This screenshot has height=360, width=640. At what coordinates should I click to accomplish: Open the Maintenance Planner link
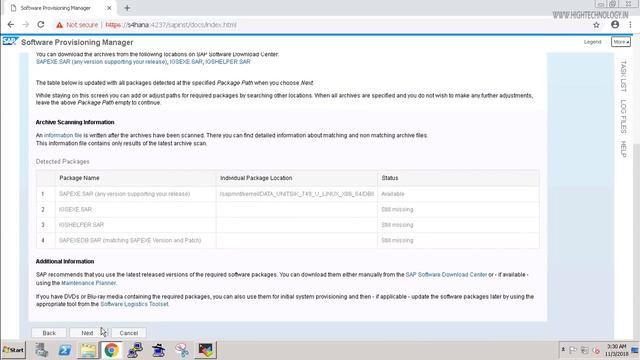(89, 283)
